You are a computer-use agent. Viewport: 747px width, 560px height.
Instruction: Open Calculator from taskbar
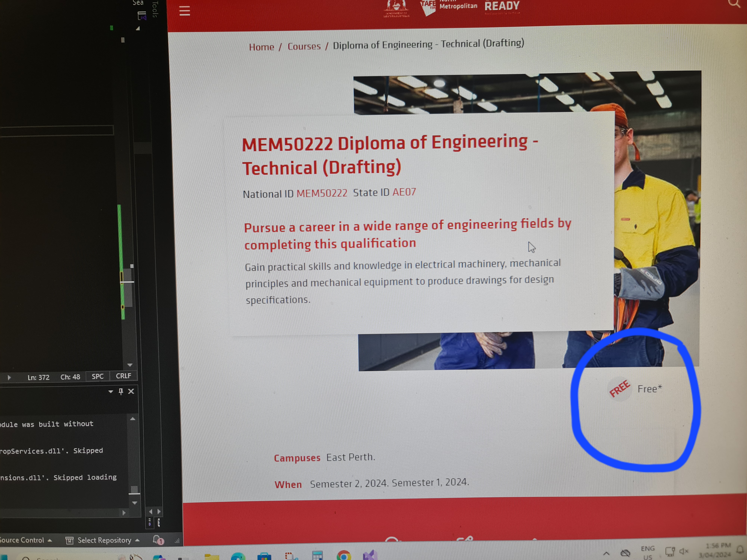[317, 555]
